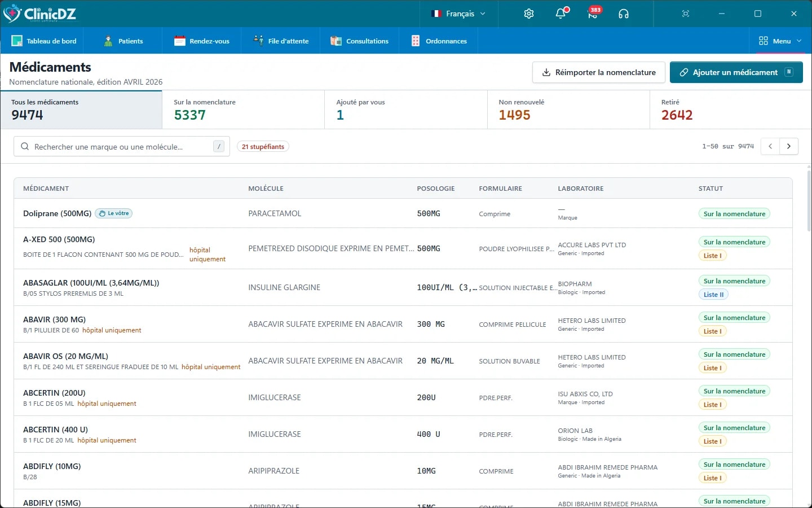Focus the search brand or molecule field

[x=121, y=147]
